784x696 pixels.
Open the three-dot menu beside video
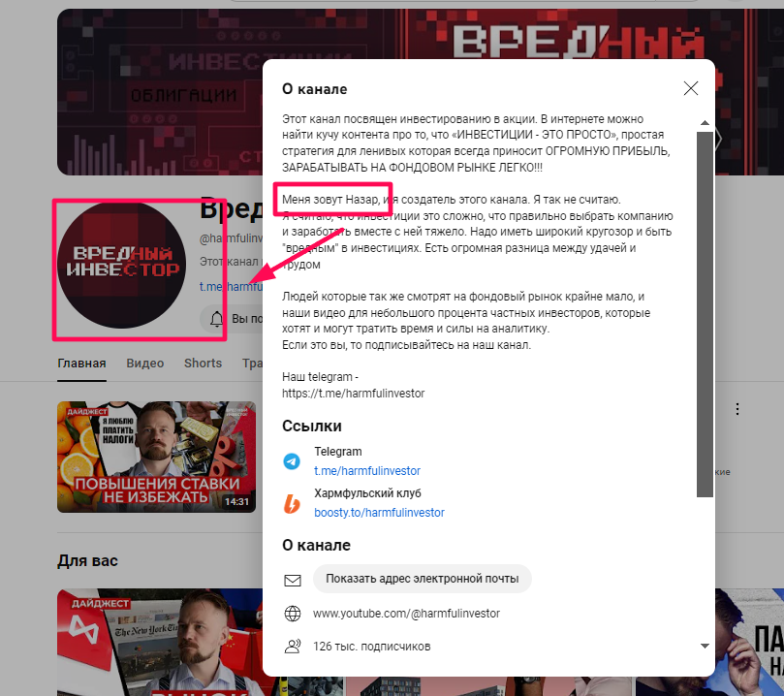tap(737, 409)
